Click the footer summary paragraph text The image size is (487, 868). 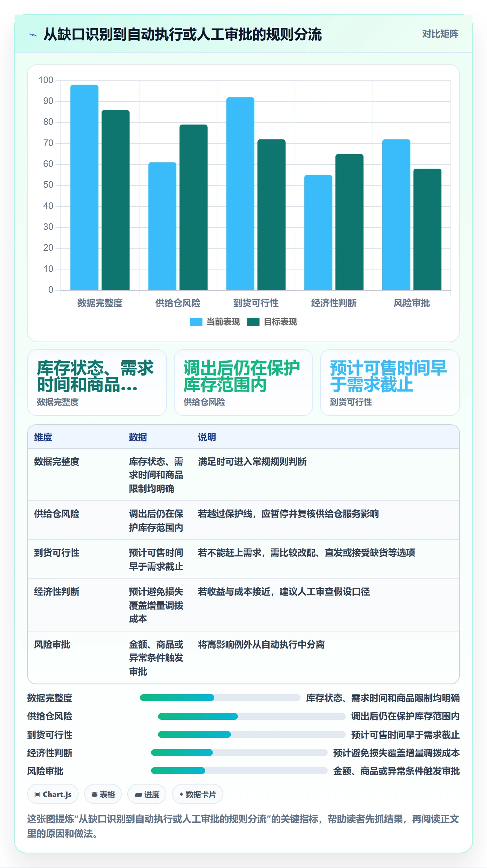pos(243,826)
